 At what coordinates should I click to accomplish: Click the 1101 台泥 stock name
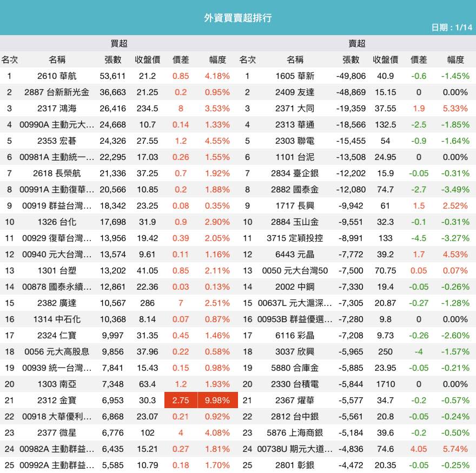(x=295, y=157)
